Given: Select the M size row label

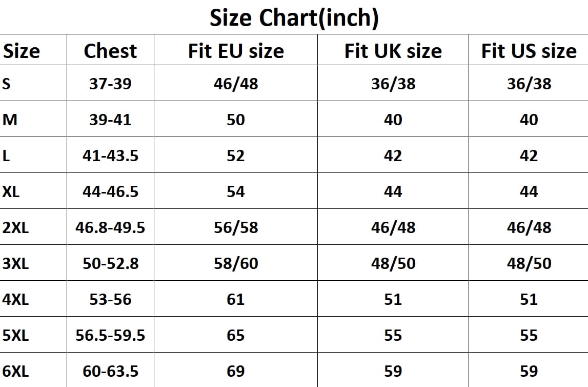Looking at the screenshot, I should pyautogui.click(x=10, y=120).
